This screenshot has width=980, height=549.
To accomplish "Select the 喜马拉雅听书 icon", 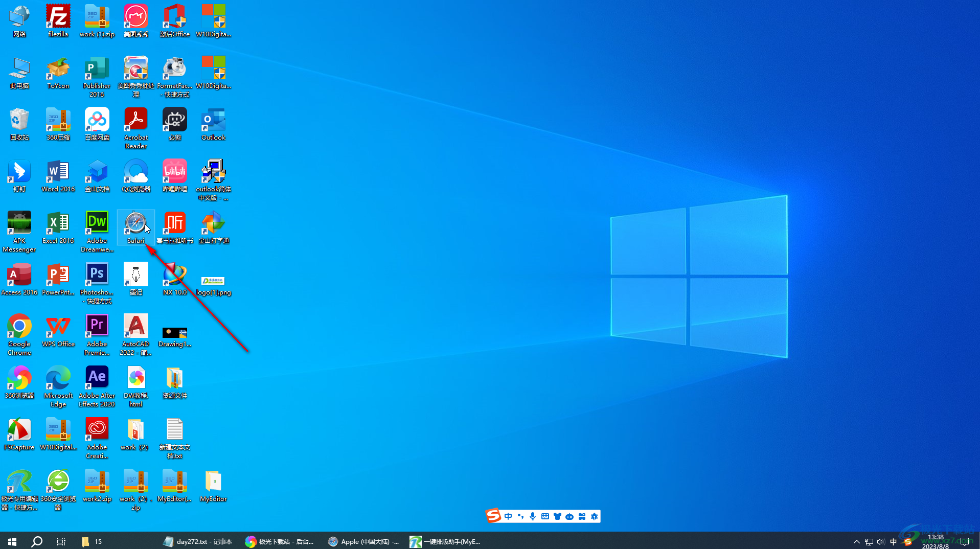I will coord(175,227).
